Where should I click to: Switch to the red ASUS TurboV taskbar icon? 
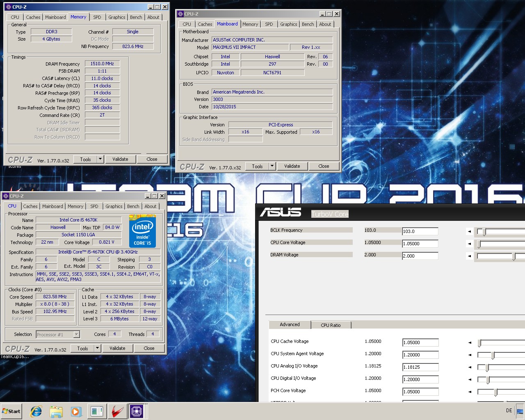point(117,411)
